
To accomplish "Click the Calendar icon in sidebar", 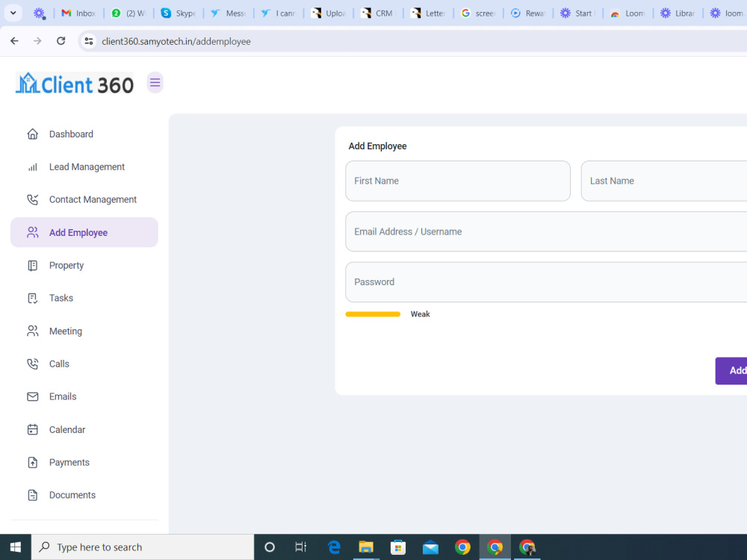I will (32, 429).
